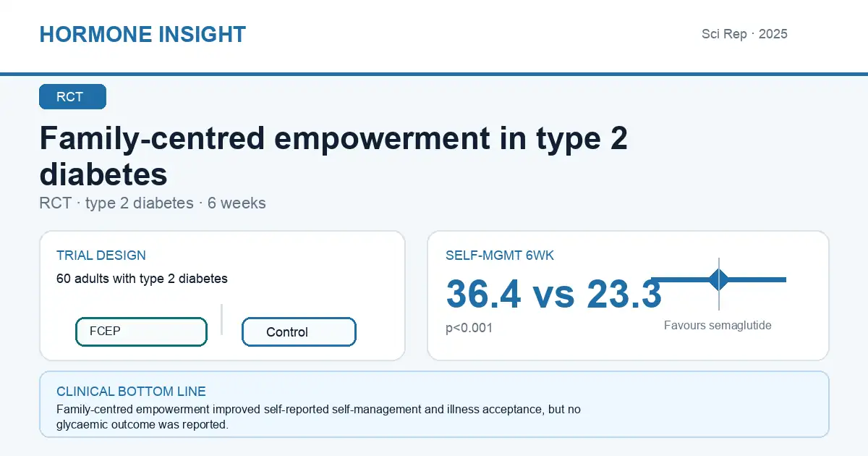The image size is (868, 456).
Task: Click the vertical reference line in forest plot
Action: click(x=719, y=284)
